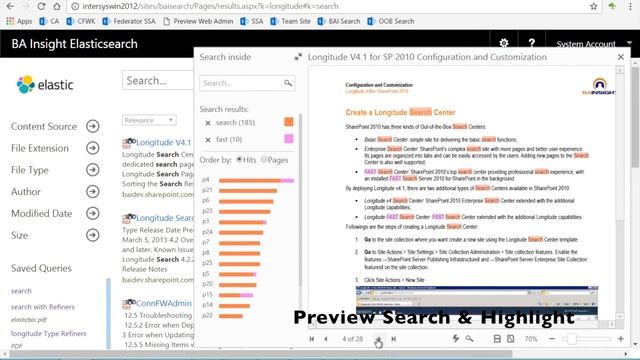
Task: Jump to page p6 hit bar
Action: 246,201
